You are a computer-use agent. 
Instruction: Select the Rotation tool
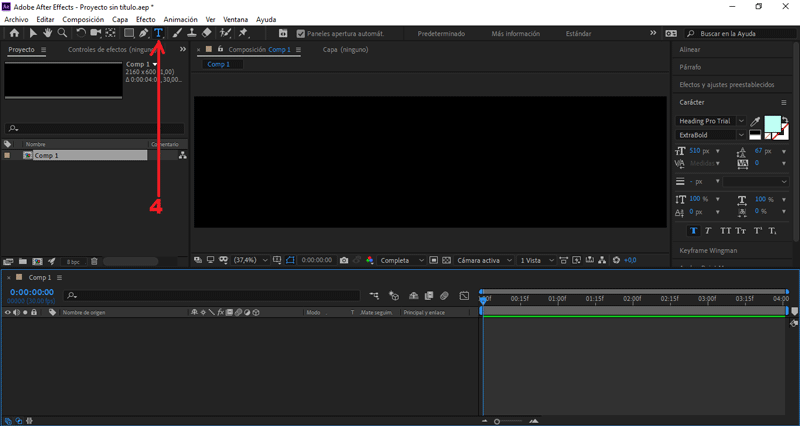(81, 33)
